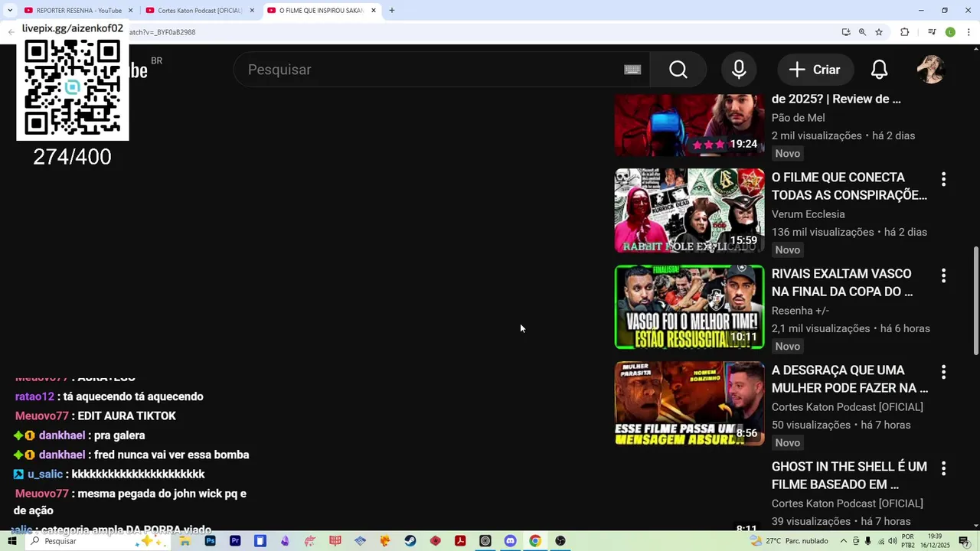Open the volume speaker icon in system tray
980x551 pixels.
893,541
